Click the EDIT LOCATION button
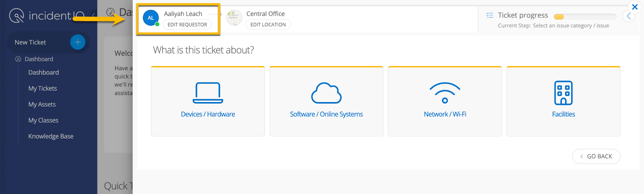This screenshot has height=194, width=644. pyautogui.click(x=268, y=25)
